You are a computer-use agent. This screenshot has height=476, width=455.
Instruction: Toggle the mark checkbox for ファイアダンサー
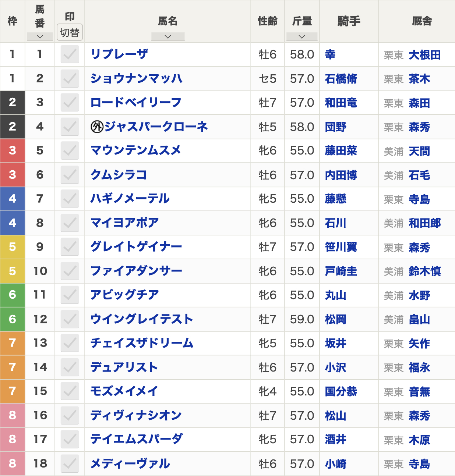point(70,271)
